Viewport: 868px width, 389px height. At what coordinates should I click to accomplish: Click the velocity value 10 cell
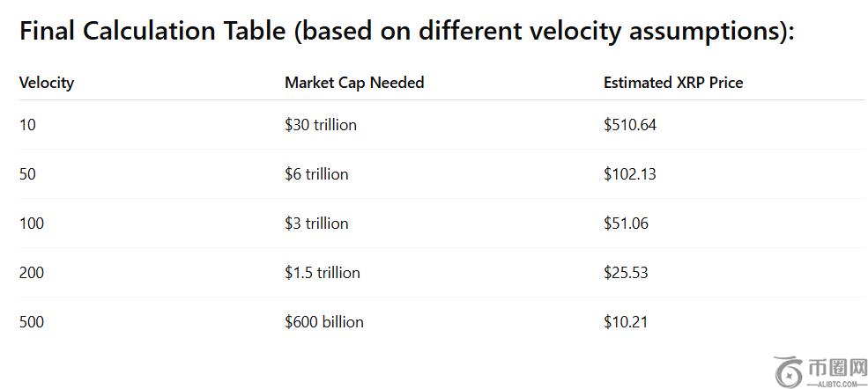pyautogui.click(x=27, y=125)
